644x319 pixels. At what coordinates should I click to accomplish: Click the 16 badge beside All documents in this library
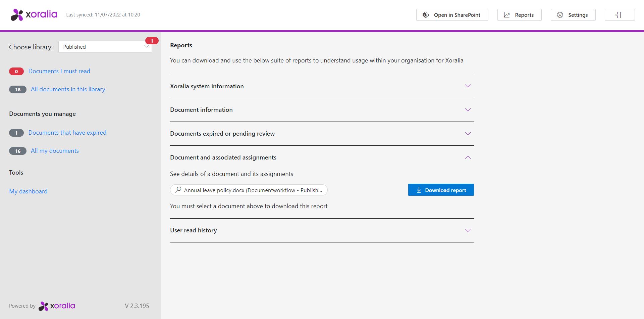(x=18, y=89)
